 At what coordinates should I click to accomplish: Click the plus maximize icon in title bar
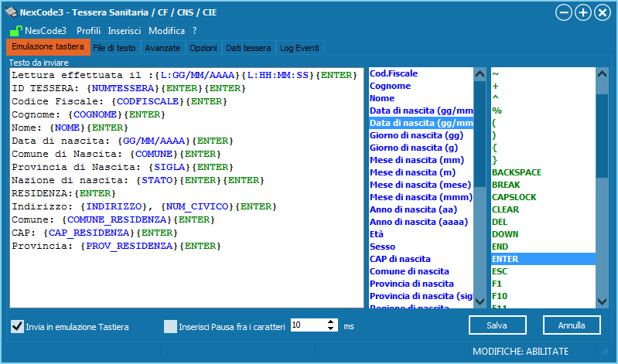[583, 12]
